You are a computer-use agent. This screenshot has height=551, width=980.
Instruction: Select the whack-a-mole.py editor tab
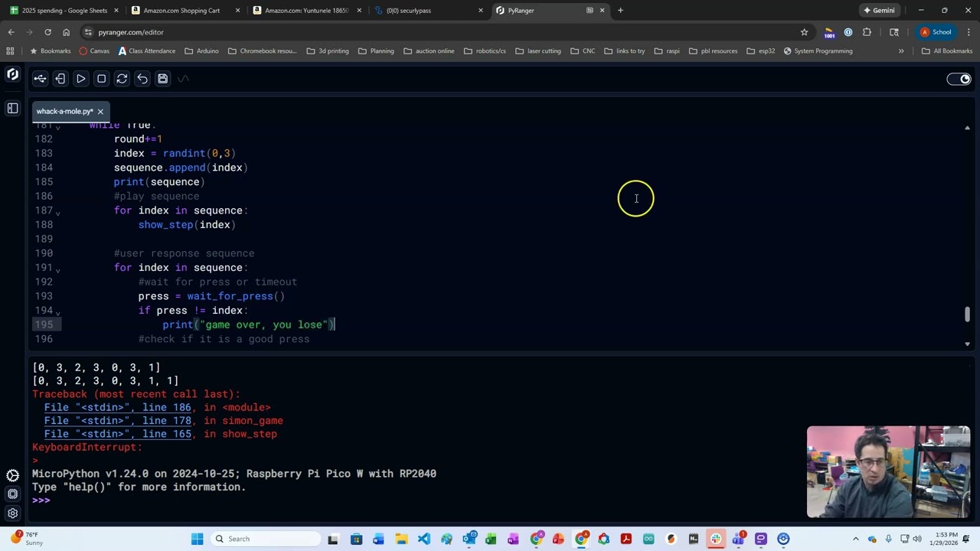(x=64, y=112)
